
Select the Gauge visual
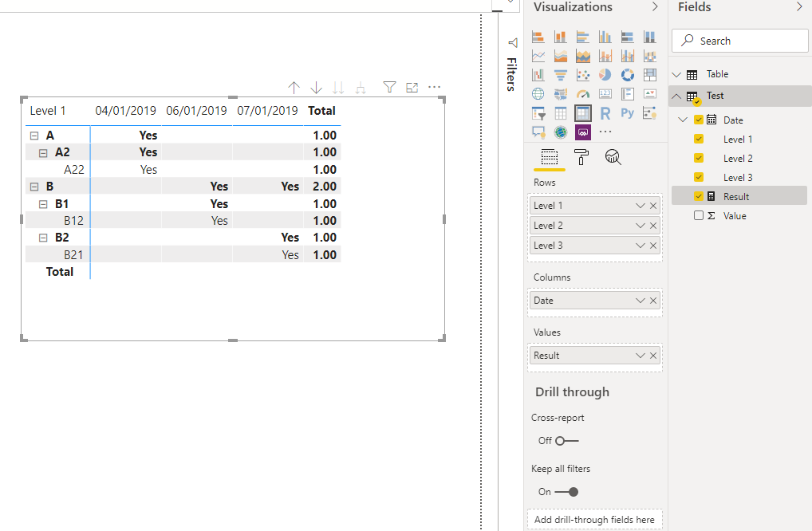pyautogui.click(x=582, y=93)
